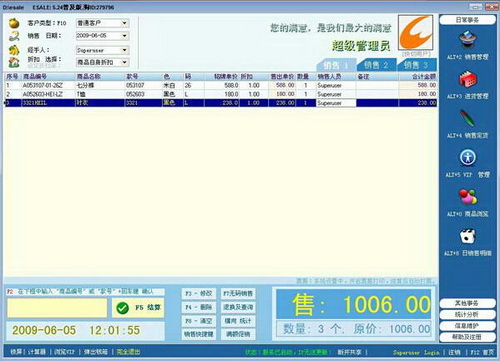Open the 统计分析 panel button

(x=467, y=314)
